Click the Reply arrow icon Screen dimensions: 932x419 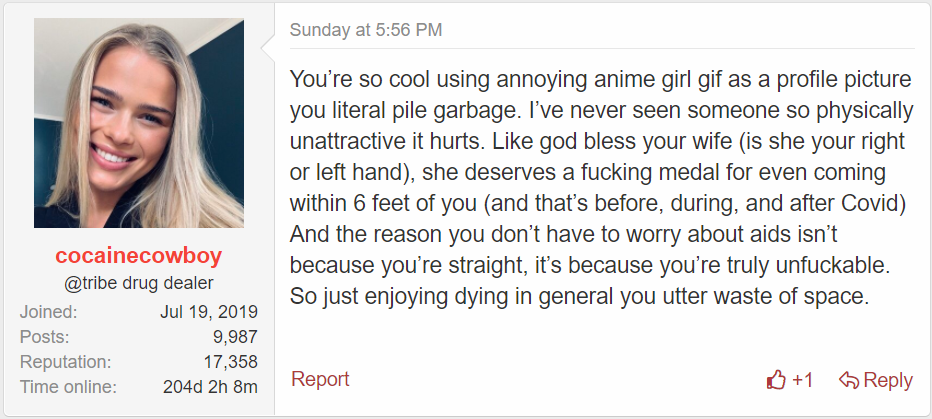(849, 380)
